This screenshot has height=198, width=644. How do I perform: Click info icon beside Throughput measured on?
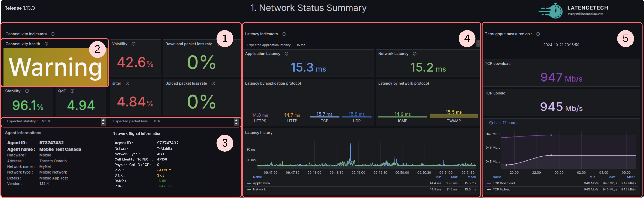click(538, 34)
